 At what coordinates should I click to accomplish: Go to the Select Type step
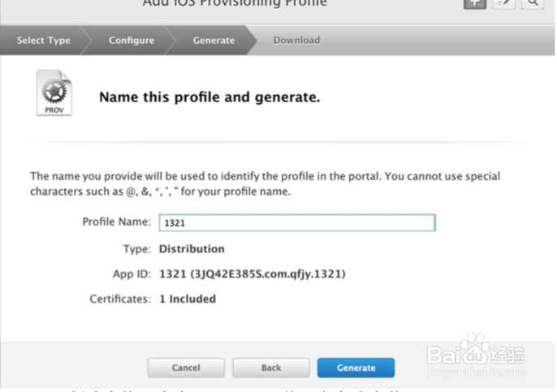tap(43, 40)
